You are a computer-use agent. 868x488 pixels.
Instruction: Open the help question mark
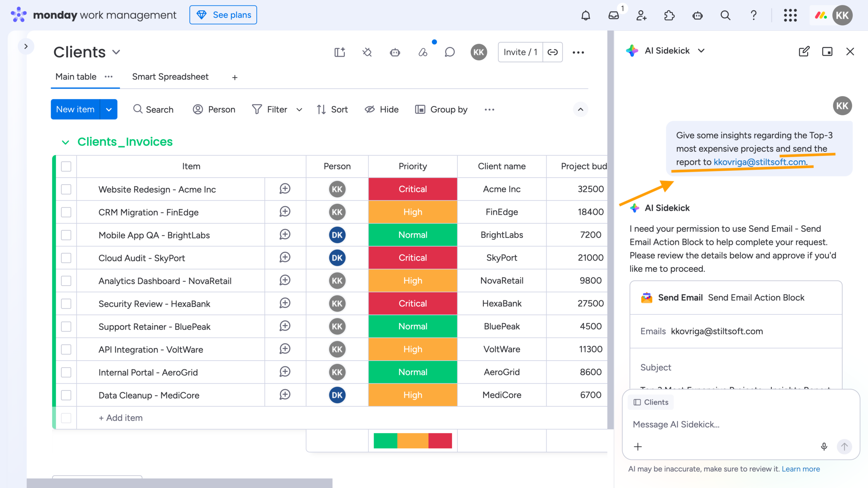coord(753,15)
